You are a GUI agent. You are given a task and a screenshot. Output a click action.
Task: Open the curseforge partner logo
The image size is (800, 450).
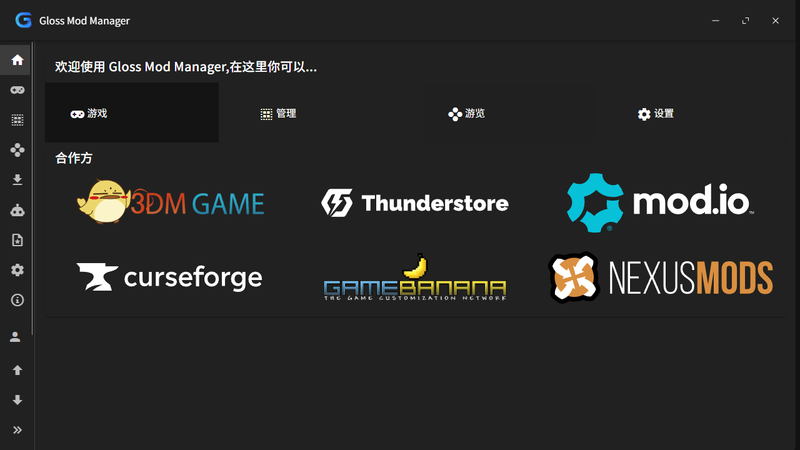[170, 278]
